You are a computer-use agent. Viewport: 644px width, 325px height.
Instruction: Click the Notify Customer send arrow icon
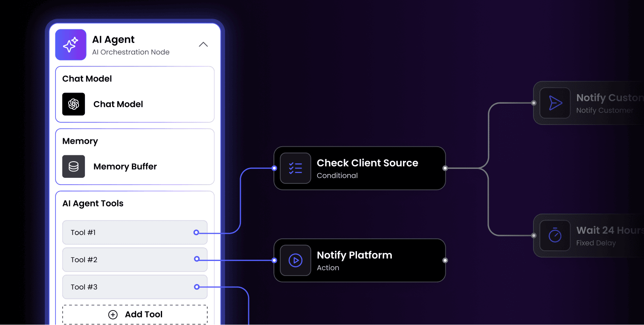[x=555, y=103]
